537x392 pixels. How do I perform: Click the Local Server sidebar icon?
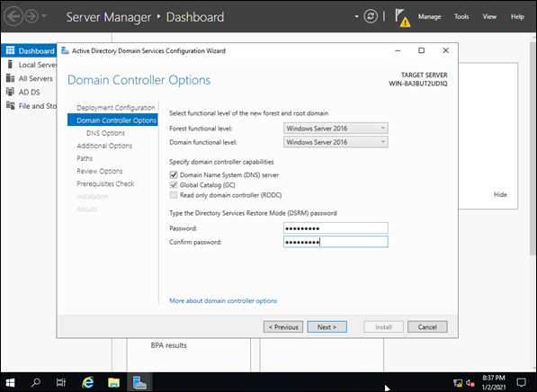point(10,65)
